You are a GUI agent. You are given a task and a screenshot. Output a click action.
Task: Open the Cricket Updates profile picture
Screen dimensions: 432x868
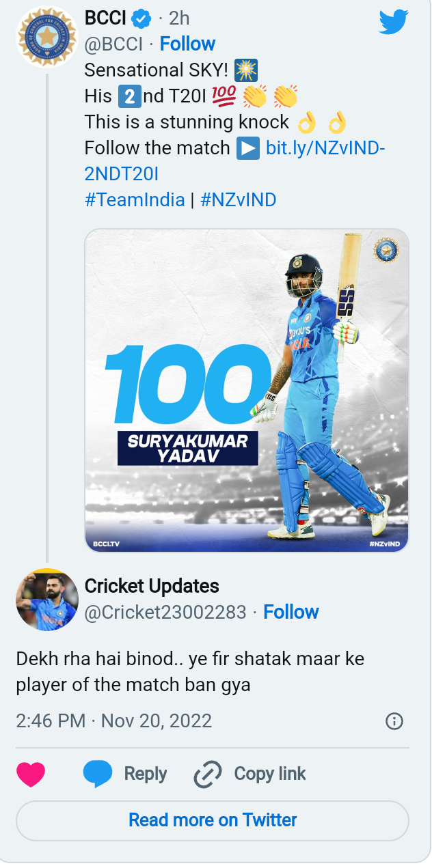(x=46, y=599)
